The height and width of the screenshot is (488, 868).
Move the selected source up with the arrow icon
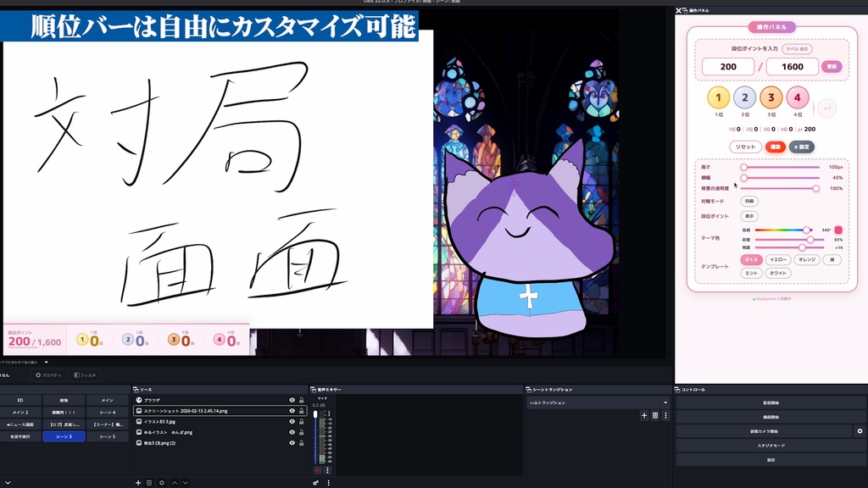tap(175, 483)
